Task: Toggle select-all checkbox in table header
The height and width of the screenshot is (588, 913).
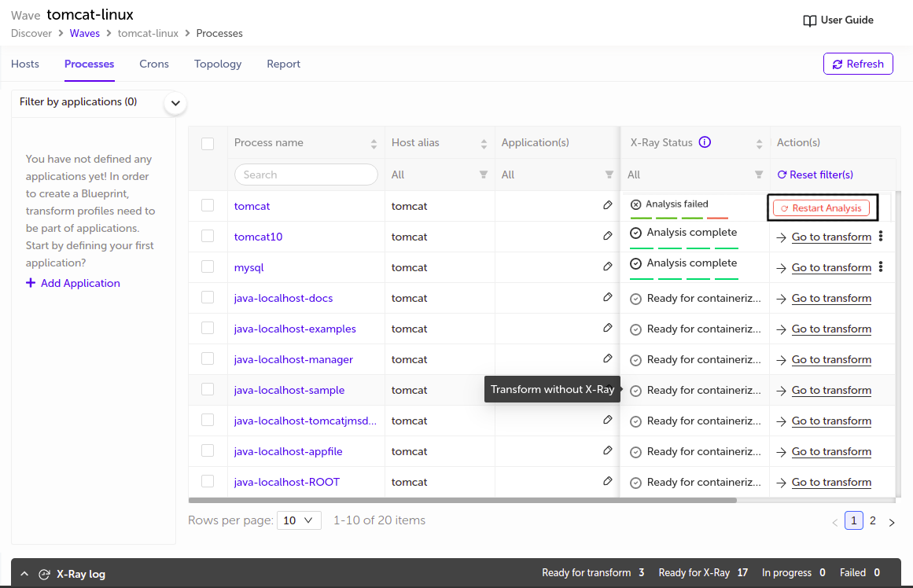Action: coord(208,143)
